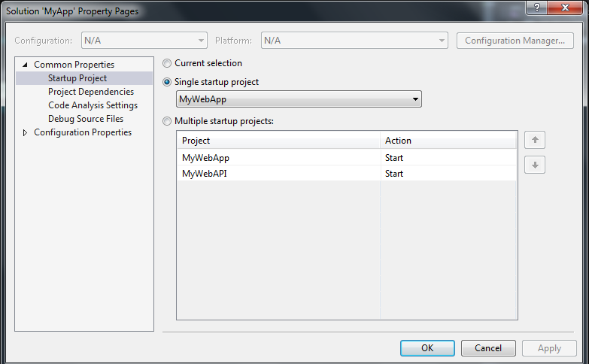589x364 pixels.
Task: Expand the Configuration Properties tree node
Action: (25, 132)
